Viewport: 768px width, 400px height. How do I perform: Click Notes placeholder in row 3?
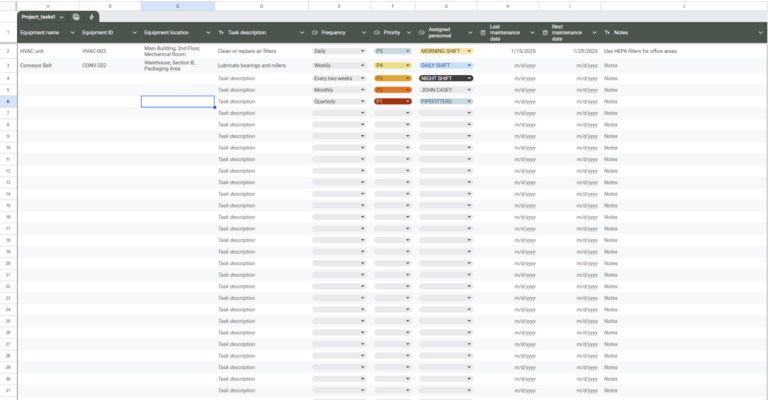[611, 65]
